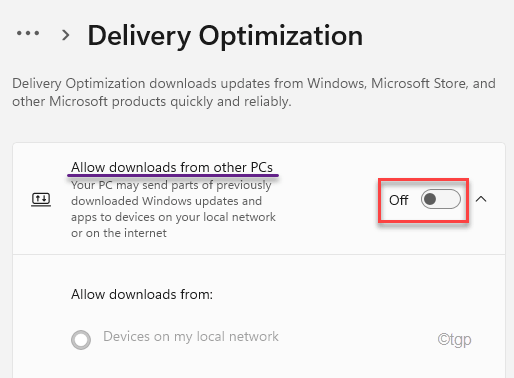Click the Delivery Optimization page title
Screen dimensions: 514x378
(x=225, y=36)
